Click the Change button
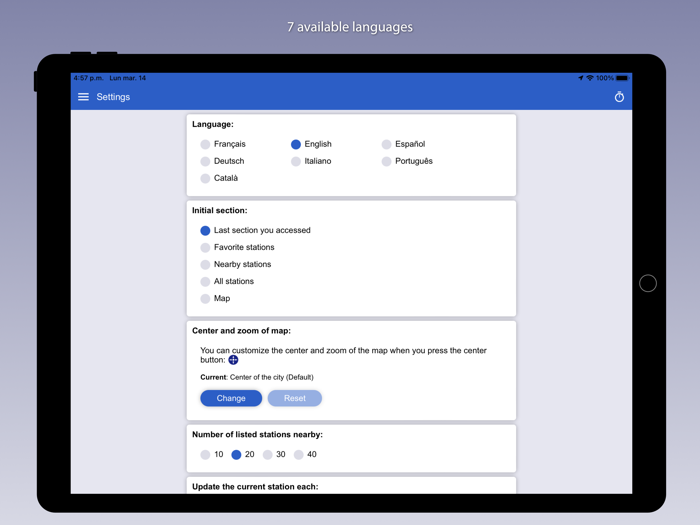The width and height of the screenshot is (700, 525). point(231,398)
